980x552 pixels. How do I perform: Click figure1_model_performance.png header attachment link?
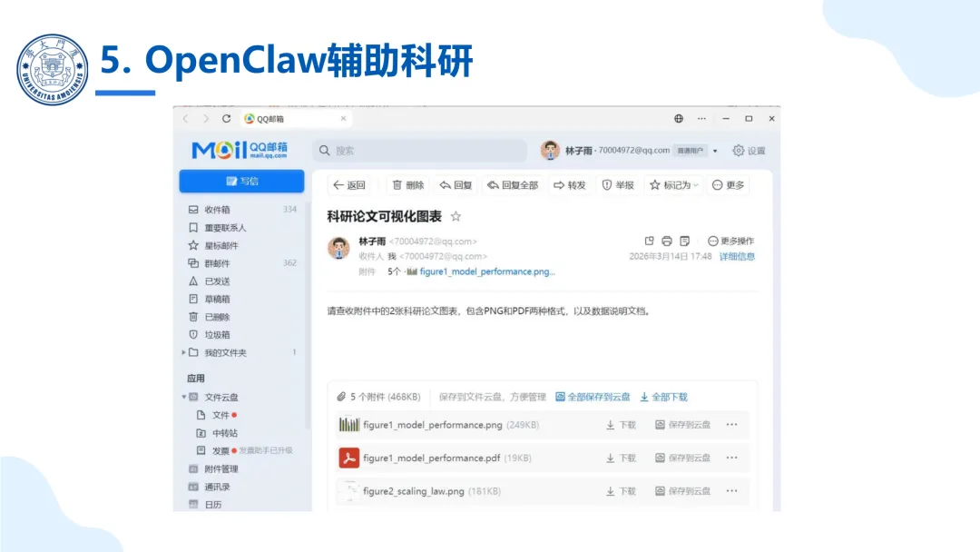tap(487, 271)
